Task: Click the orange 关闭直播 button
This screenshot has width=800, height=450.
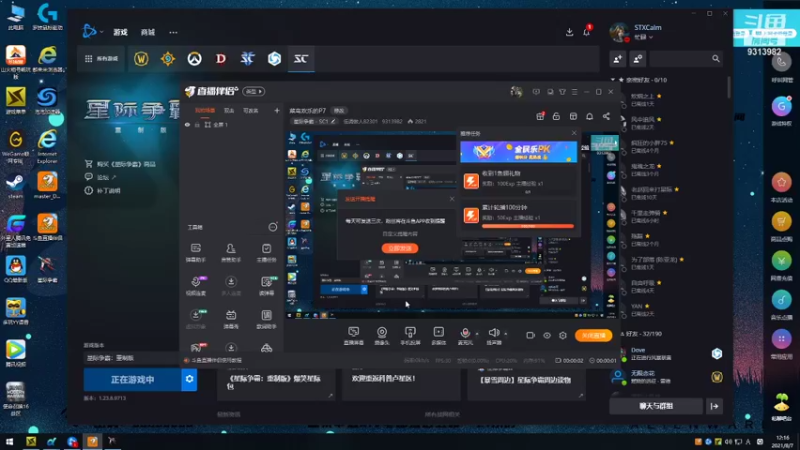Action: coord(593,335)
